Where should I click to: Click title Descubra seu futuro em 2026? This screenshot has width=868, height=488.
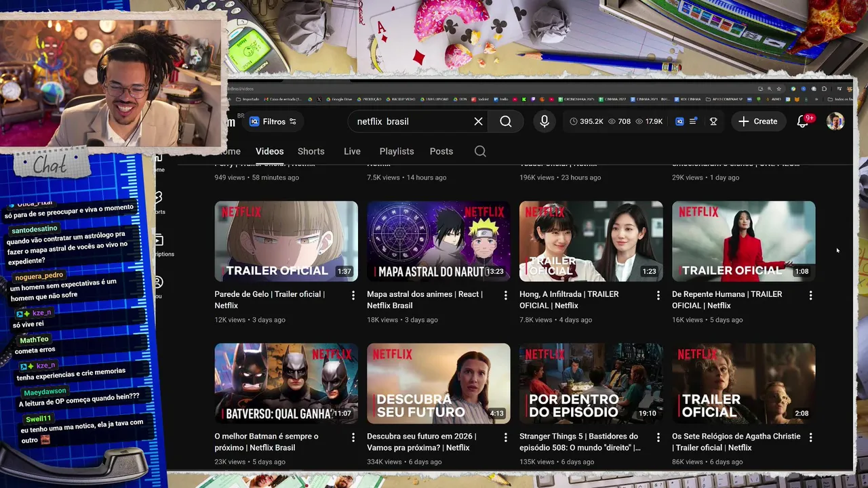pyautogui.click(x=422, y=442)
